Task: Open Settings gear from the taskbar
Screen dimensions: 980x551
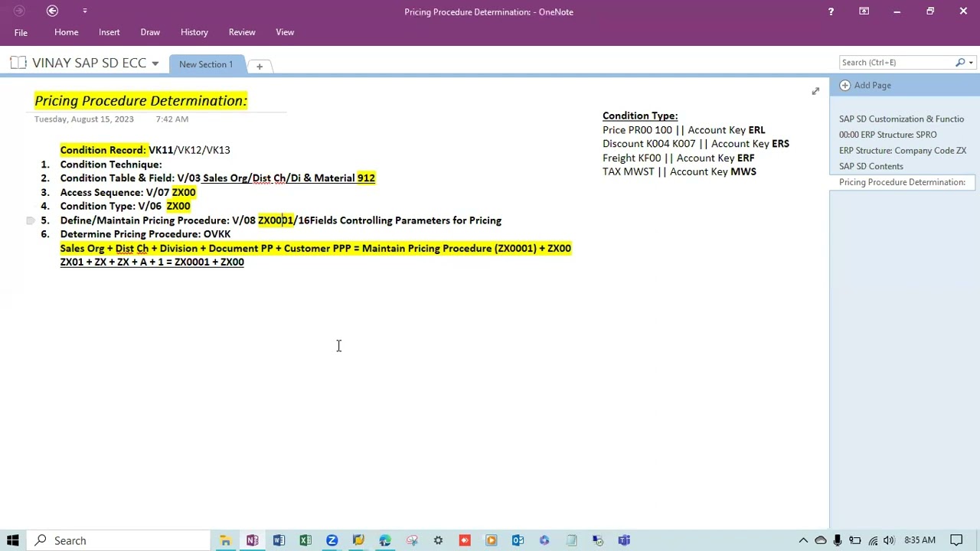Action: point(438,540)
